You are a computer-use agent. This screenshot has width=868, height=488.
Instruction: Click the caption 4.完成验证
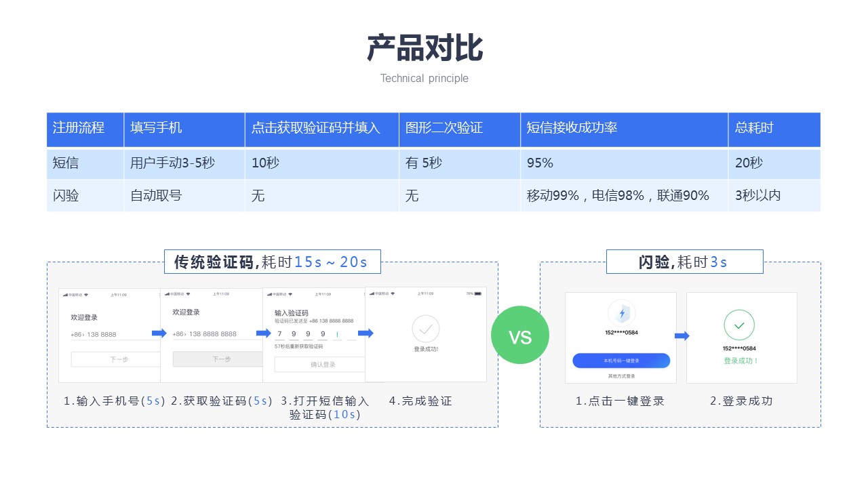click(x=420, y=401)
